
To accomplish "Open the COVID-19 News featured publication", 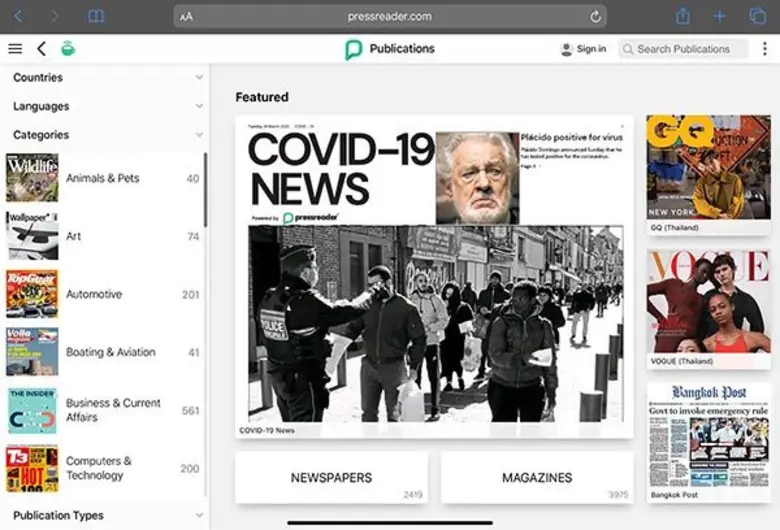I will (434, 277).
